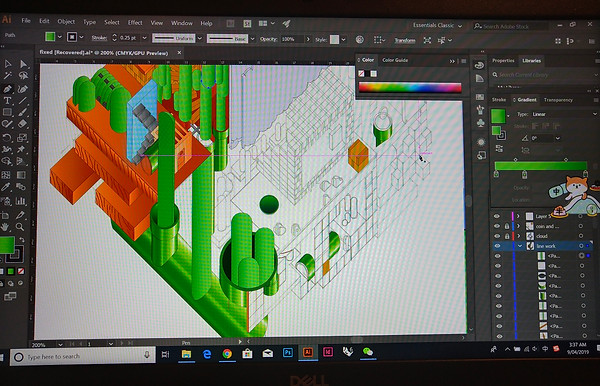
Task: Open the Color Guide tab
Action: [395, 60]
